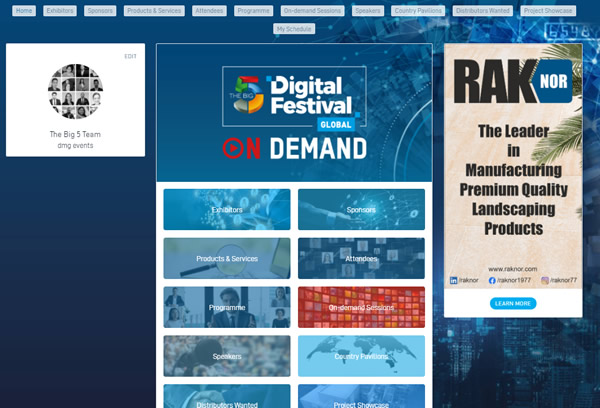This screenshot has height=408, width=600.
Task: Open the Attendees tile
Action: click(x=361, y=258)
